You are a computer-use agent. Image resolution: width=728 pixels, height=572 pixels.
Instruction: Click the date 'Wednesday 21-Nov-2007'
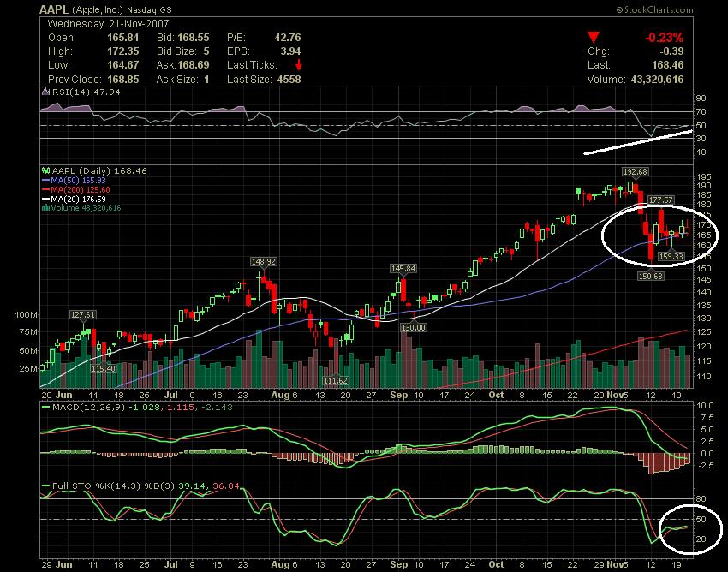click(x=108, y=24)
